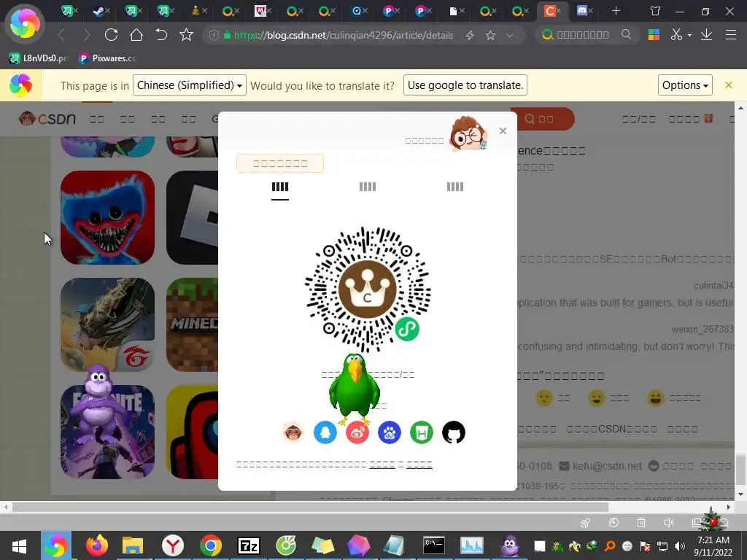
Task: Click the system tray volume icon
Action: pyautogui.click(x=680, y=546)
